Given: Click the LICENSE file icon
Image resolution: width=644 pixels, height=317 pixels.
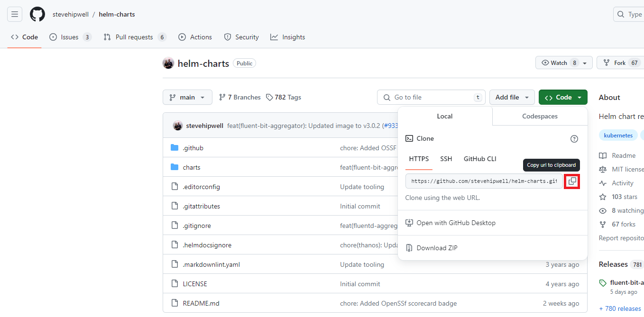Looking at the screenshot, I should point(175,284).
